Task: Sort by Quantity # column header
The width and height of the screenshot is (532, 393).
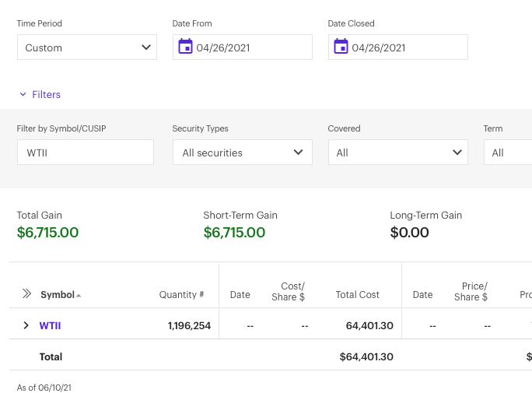Action: [x=181, y=295]
